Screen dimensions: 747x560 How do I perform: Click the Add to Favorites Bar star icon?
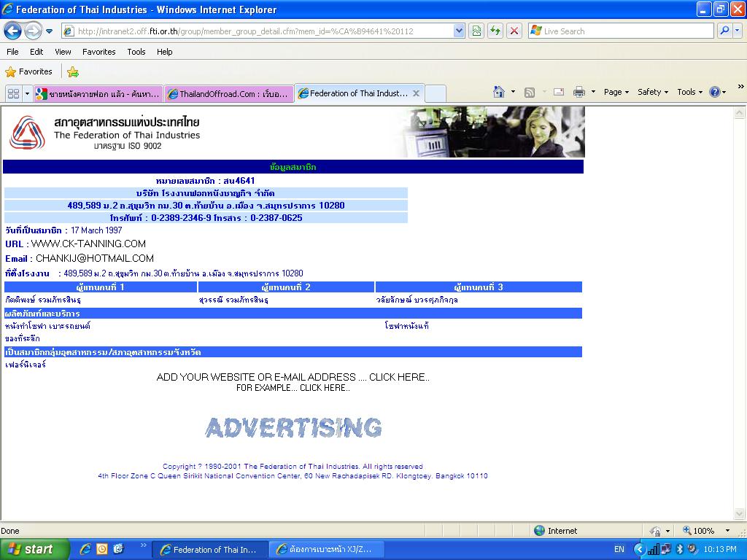73,71
